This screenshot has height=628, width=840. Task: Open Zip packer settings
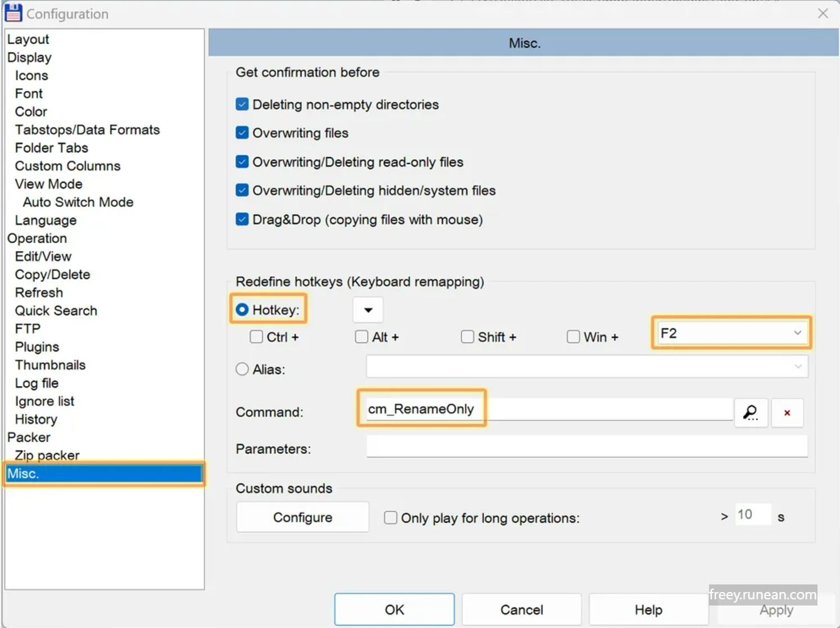tap(47, 455)
